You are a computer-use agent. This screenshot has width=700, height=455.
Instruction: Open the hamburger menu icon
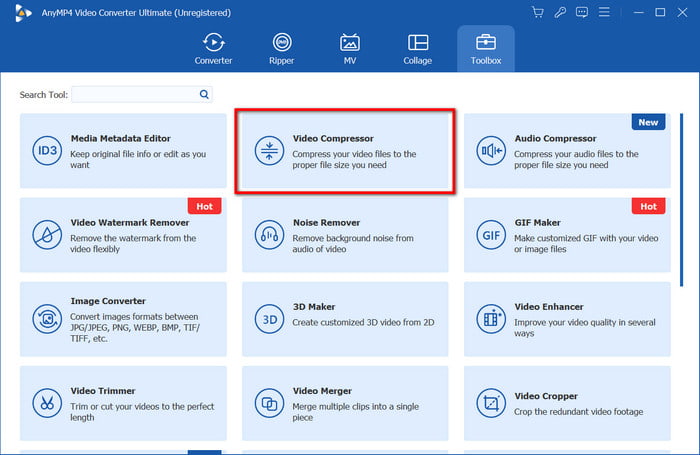click(x=604, y=12)
